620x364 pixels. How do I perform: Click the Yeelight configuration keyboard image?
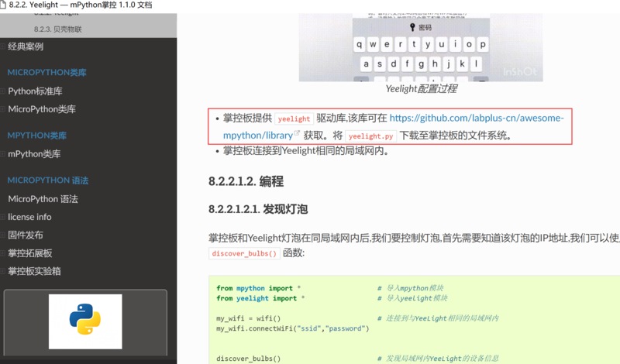pyautogui.click(x=421, y=47)
